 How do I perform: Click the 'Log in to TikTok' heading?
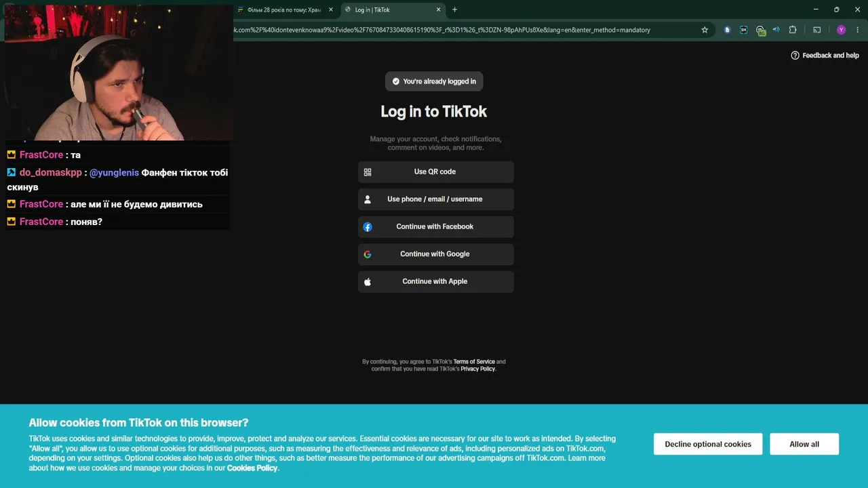coord(434,112)
